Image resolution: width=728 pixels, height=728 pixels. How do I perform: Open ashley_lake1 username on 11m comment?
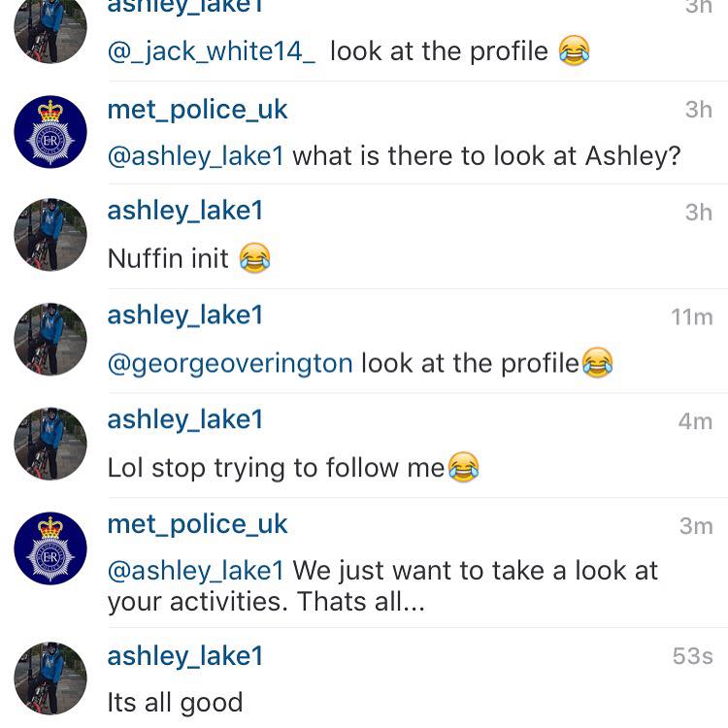click(185, 315)
